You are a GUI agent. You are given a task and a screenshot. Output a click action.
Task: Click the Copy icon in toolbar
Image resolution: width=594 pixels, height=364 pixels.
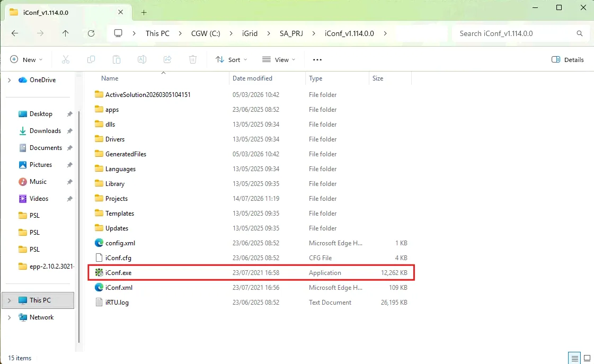point(91,59)
